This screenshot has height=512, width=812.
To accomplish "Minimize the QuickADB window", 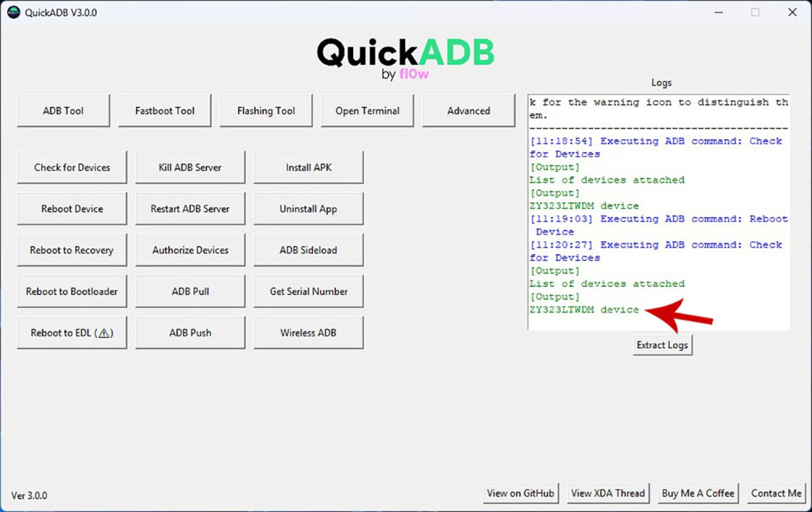I will (718, 12).
